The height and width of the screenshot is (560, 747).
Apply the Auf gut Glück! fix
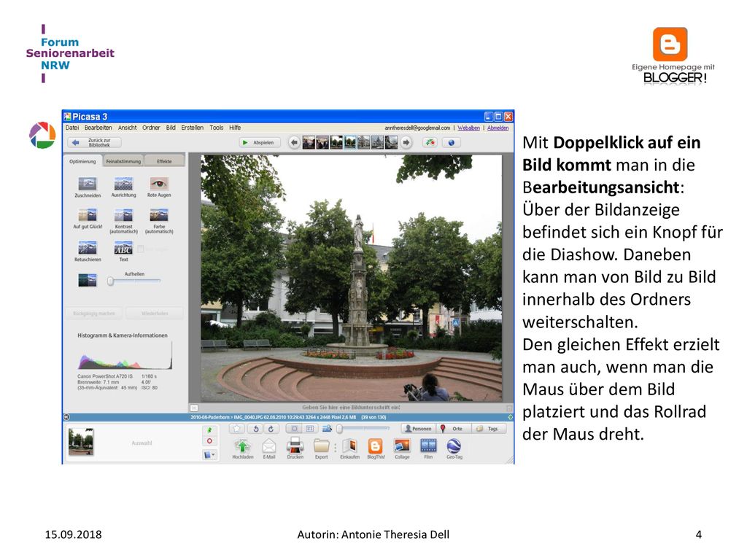[x=88, y=215]
